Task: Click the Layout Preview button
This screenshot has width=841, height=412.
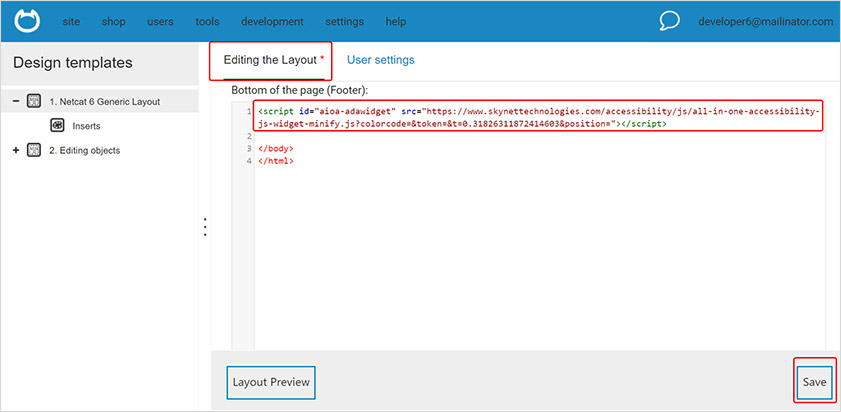Action: (271, 382)
